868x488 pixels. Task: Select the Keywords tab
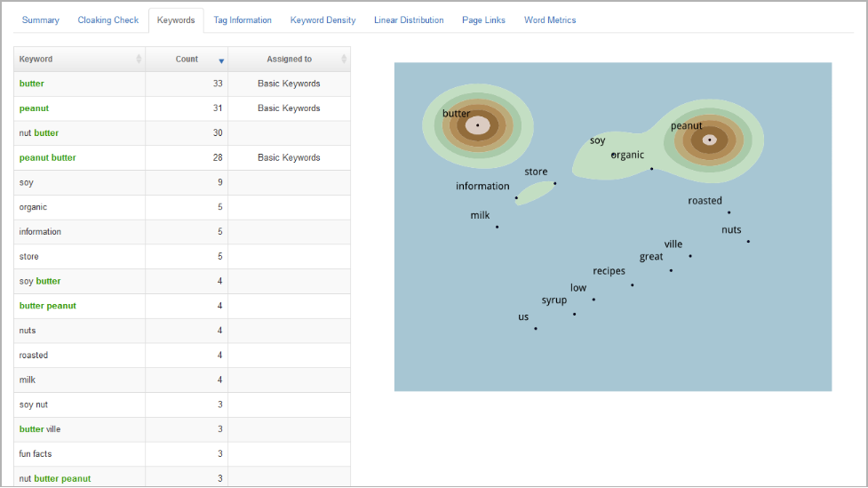pyautogui.click(x=176, y=20)
